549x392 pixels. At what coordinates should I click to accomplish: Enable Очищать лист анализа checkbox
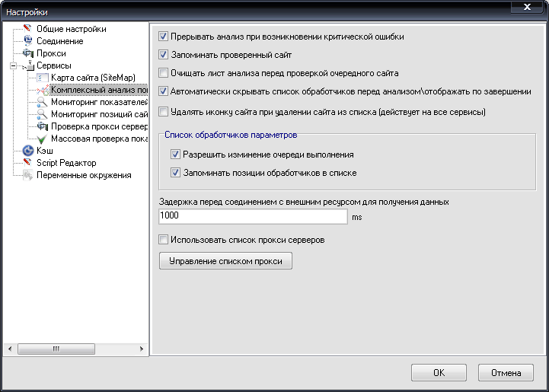[x=164, y=74]
